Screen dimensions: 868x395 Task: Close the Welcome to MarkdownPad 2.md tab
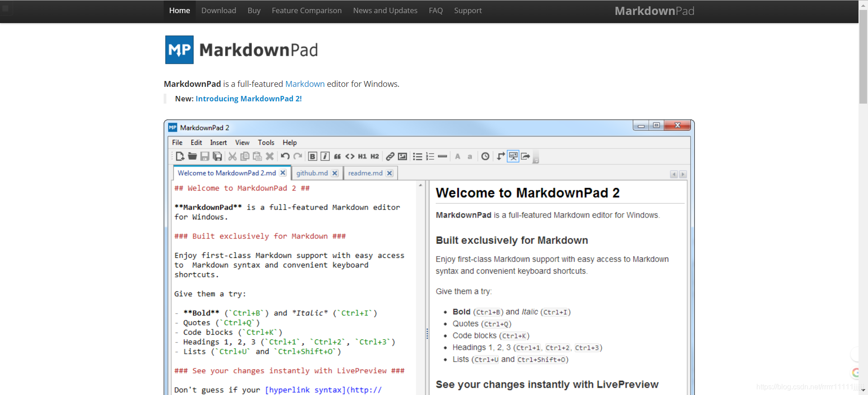click(283, 173)
